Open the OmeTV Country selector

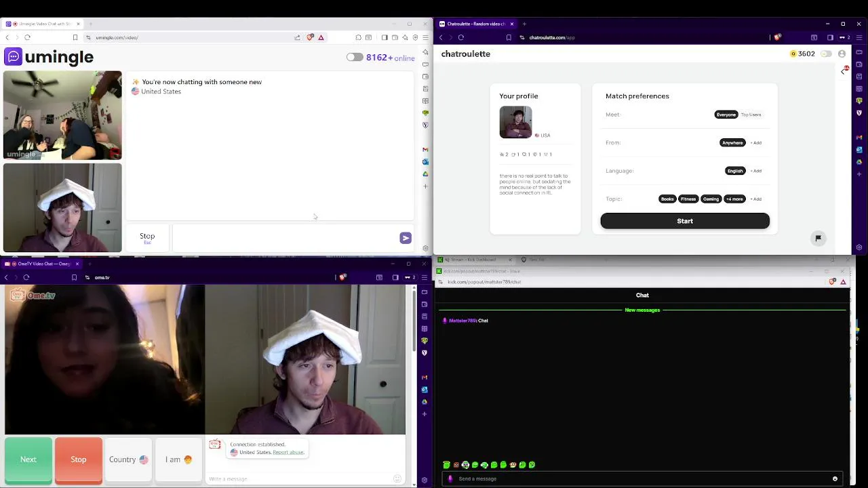click(x=128, y=460)
